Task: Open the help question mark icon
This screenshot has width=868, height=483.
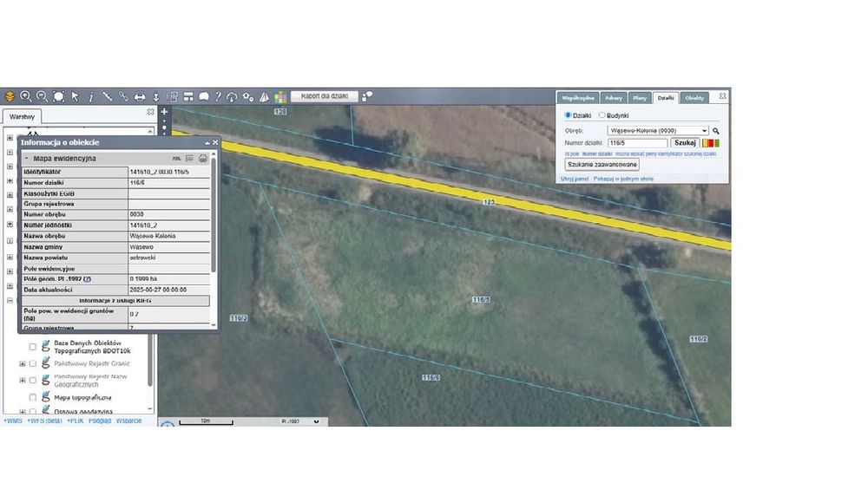Action: click(x=218, y=96)
